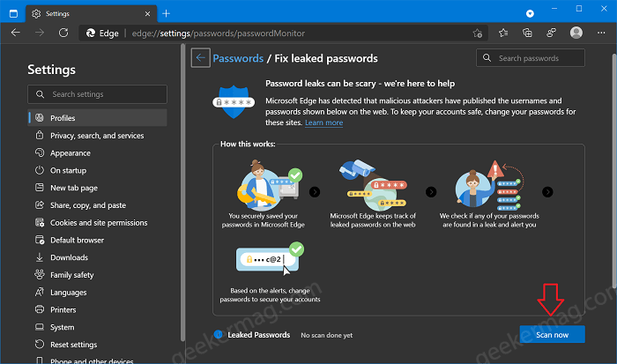Screen dimensions: 617x364
Task: Click the Search passwords field
Action: point(531,58)
